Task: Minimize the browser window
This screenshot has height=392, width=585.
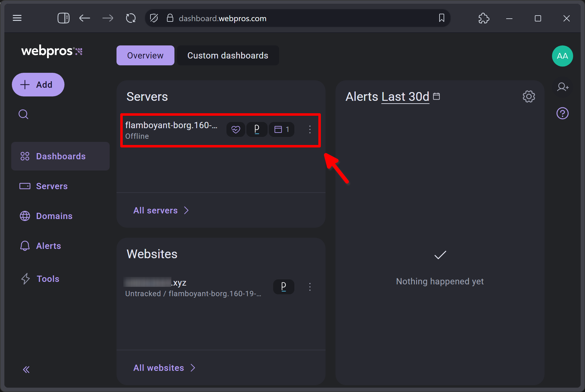Action: [x=509, y=18]
